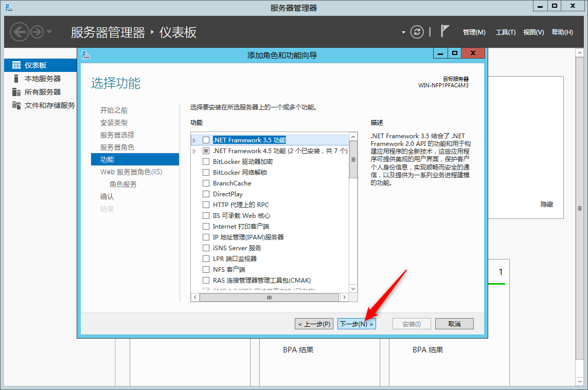Image resolution: width=588 pixels, height=390 pixels.
Task: Click the 隐藏 link in Server Manager dashboard
Action: point(547,205)
